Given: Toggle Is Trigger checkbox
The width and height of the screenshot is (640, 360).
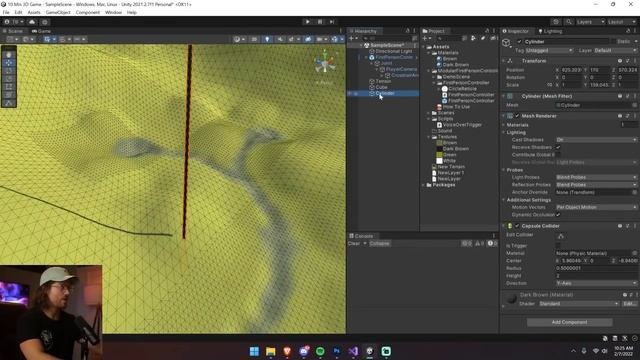Looking at the screenshot, I should pos(558,246).
